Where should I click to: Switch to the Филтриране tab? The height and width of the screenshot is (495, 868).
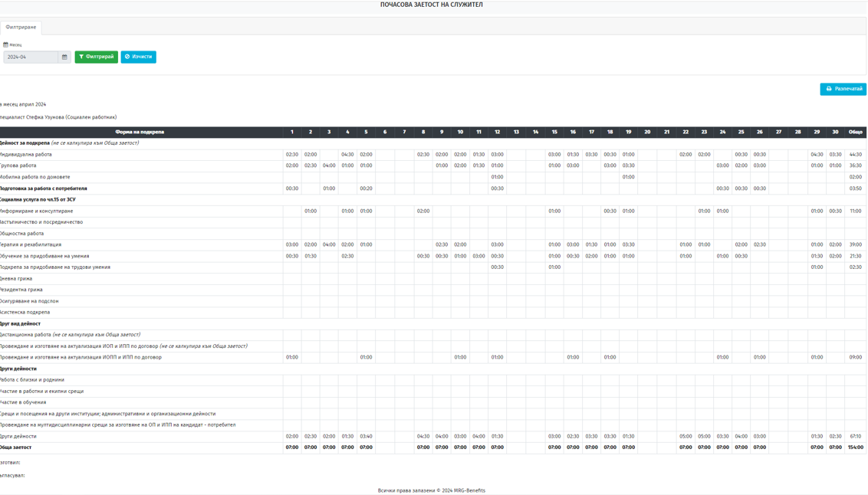(x=21, y=27)
